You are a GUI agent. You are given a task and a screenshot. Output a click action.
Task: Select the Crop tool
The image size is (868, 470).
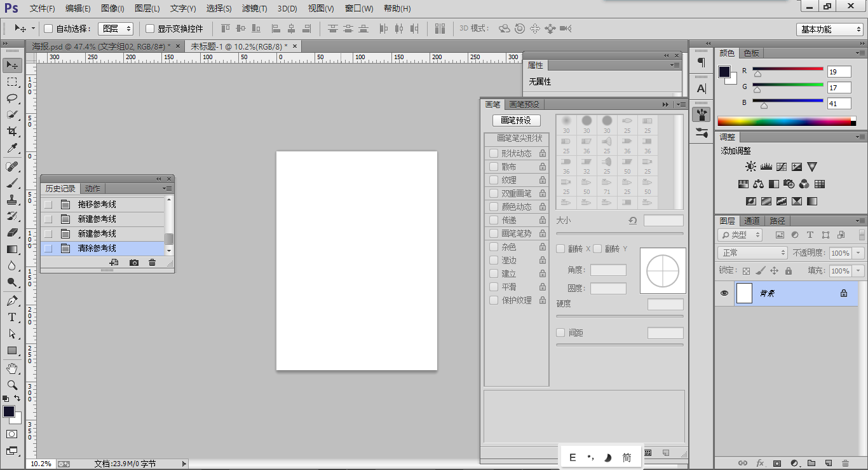pyautogui.click(x=12, y=131)
